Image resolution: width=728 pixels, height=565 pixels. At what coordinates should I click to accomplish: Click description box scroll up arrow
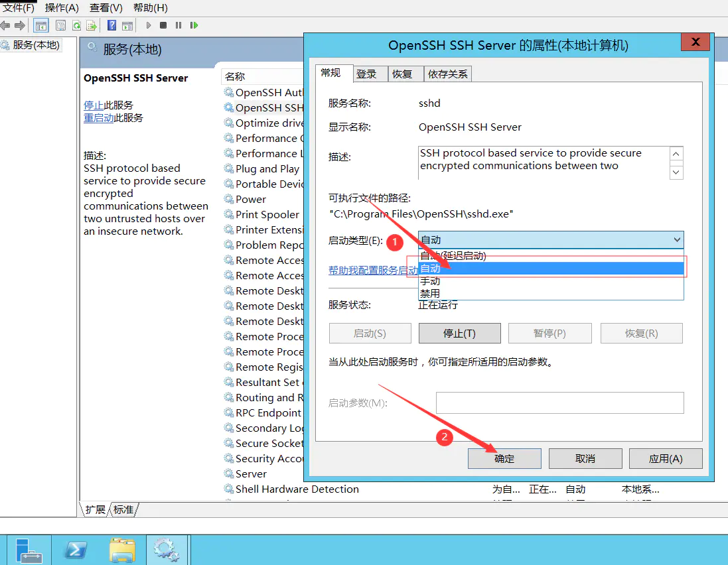(x=676, y=154)
